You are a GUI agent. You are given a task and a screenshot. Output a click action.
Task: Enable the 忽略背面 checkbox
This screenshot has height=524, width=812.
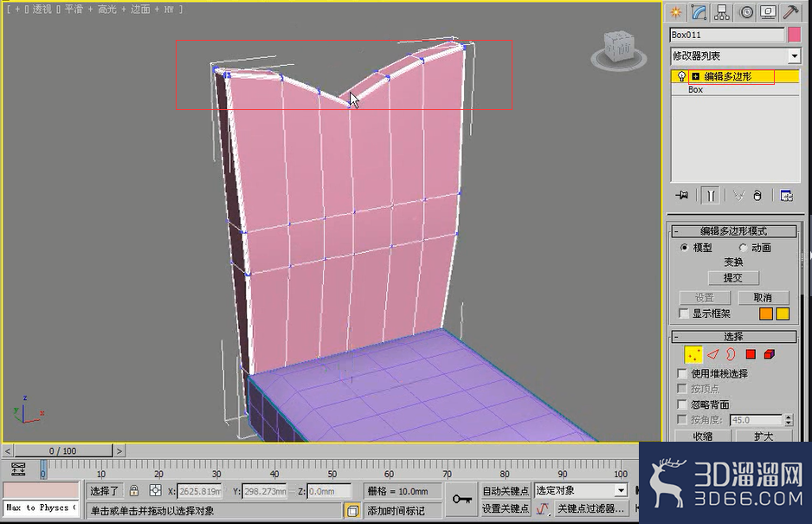click(682, 404)
